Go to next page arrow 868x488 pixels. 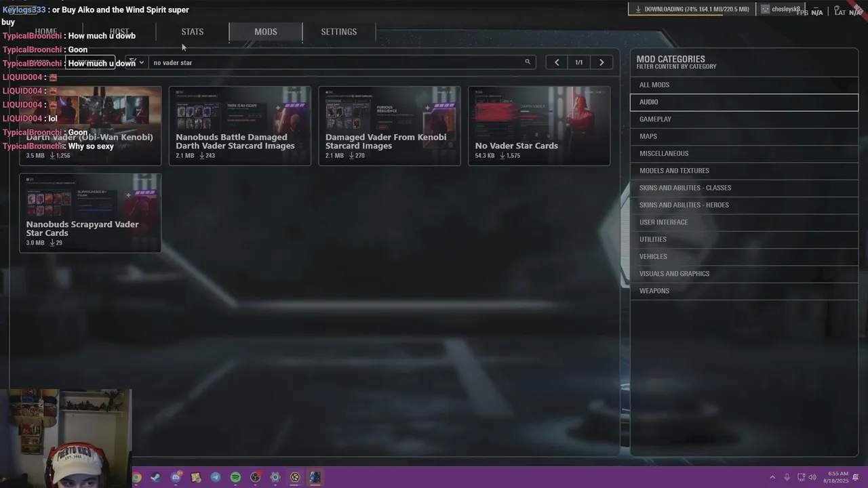pyautogui.click(x=601, y=62)
